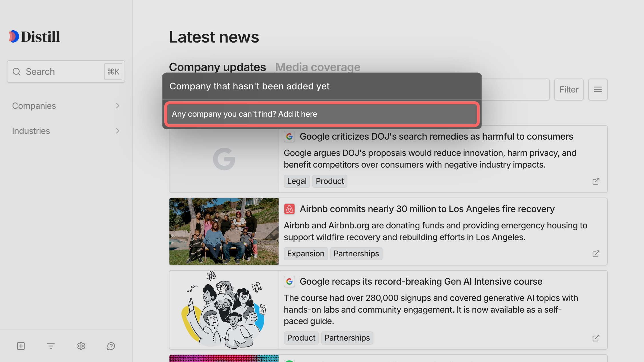Click the help chat bubble icon
Viewport: 644px width, 362px height.
(x=111, y=346)
